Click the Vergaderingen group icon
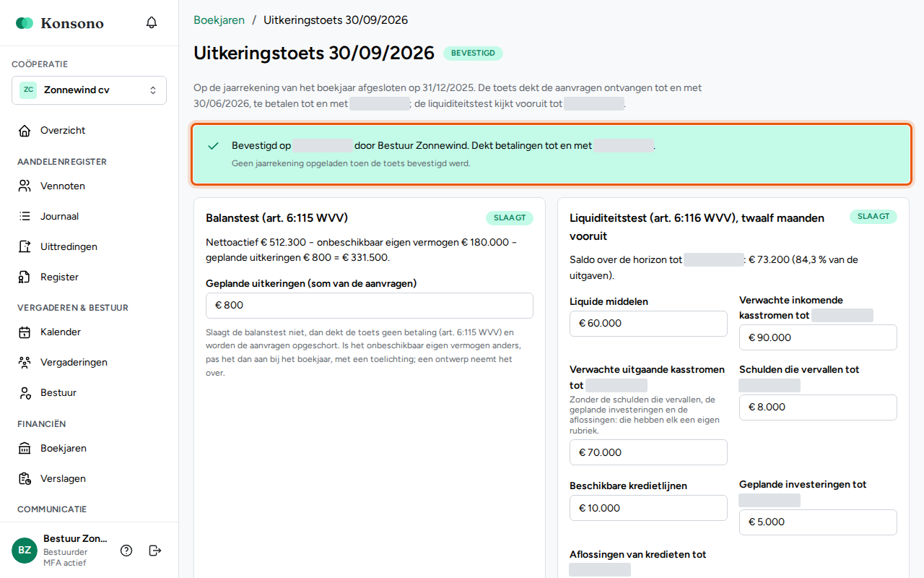 25,363
